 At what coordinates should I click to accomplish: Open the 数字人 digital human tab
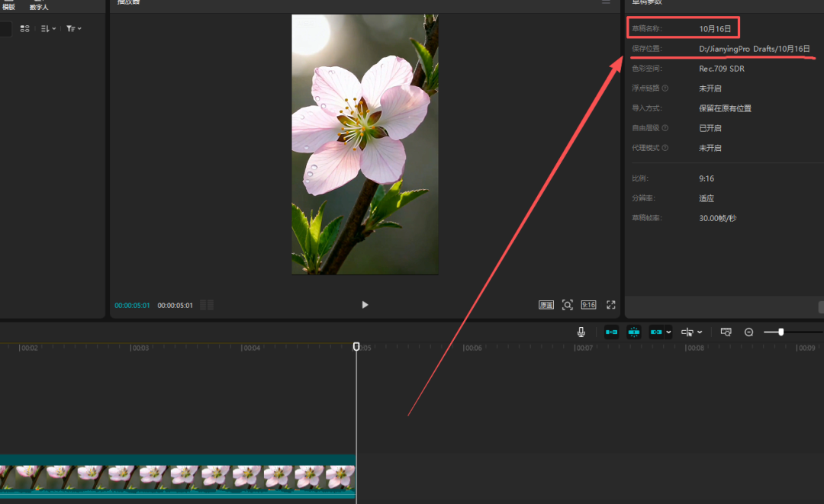[x=39, y=7]
